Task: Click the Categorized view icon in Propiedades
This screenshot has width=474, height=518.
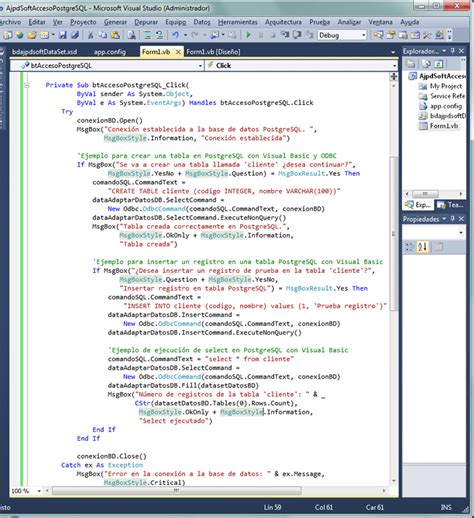Action: 409,247
